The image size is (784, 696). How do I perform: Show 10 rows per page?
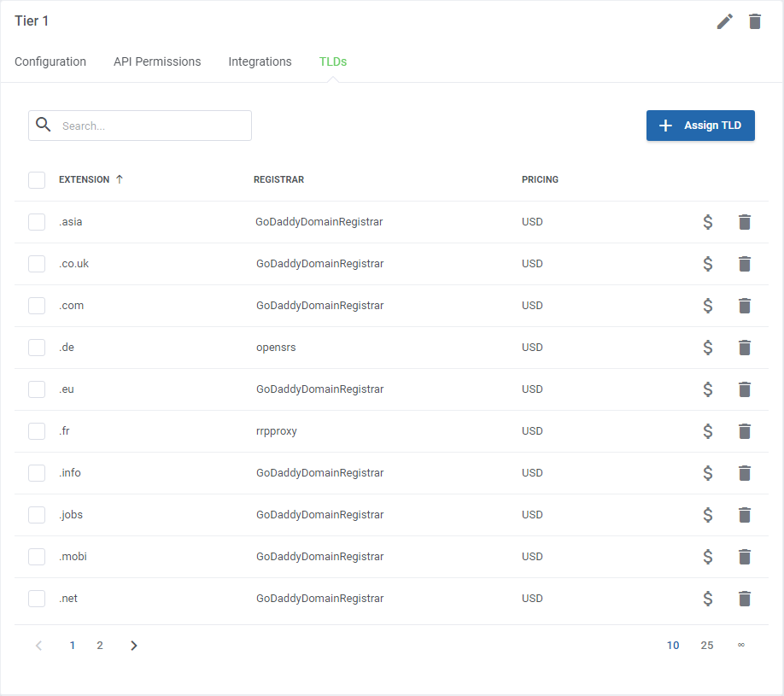(673, 646)
